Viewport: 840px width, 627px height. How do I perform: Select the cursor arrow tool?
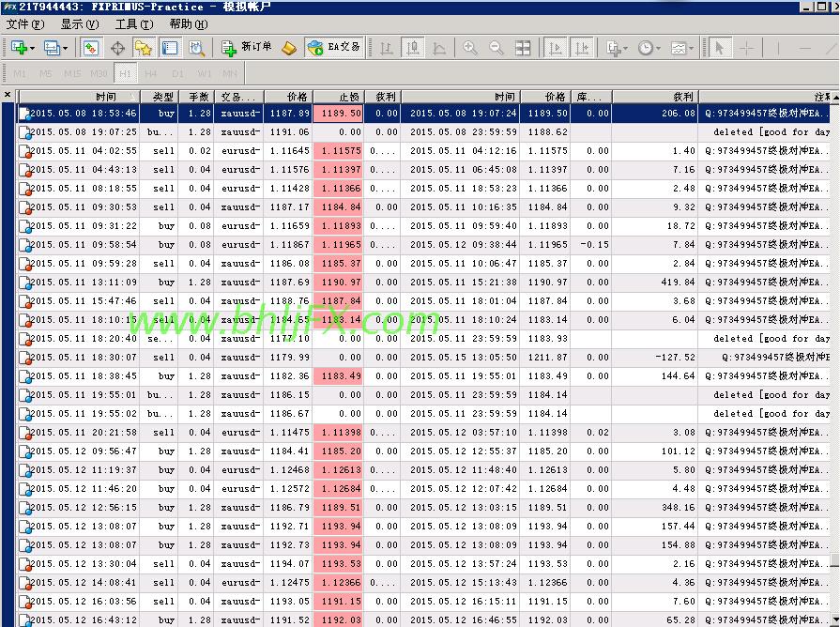pyautogui.click(x=719, y=48)
